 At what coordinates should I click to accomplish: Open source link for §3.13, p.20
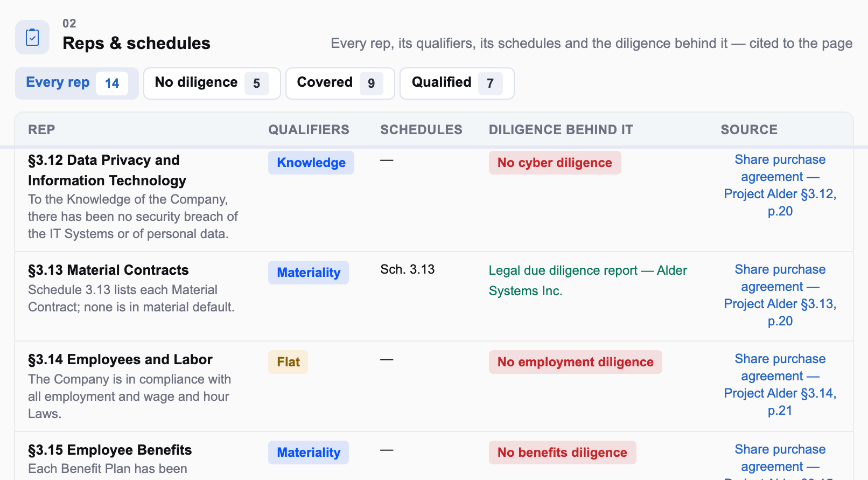(780, 295)
